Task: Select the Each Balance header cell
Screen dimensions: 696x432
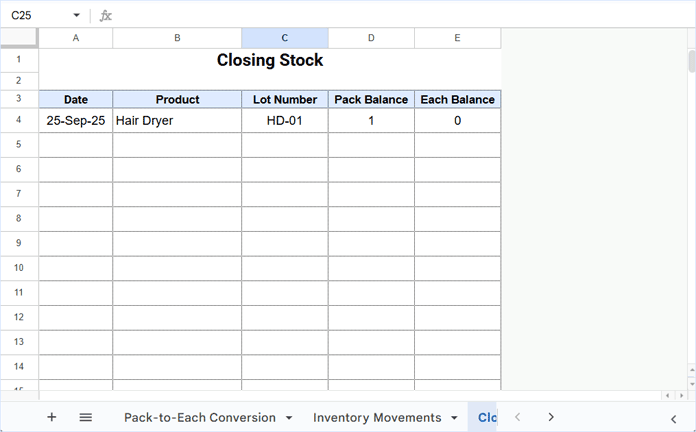Action: tap(457, 99)
